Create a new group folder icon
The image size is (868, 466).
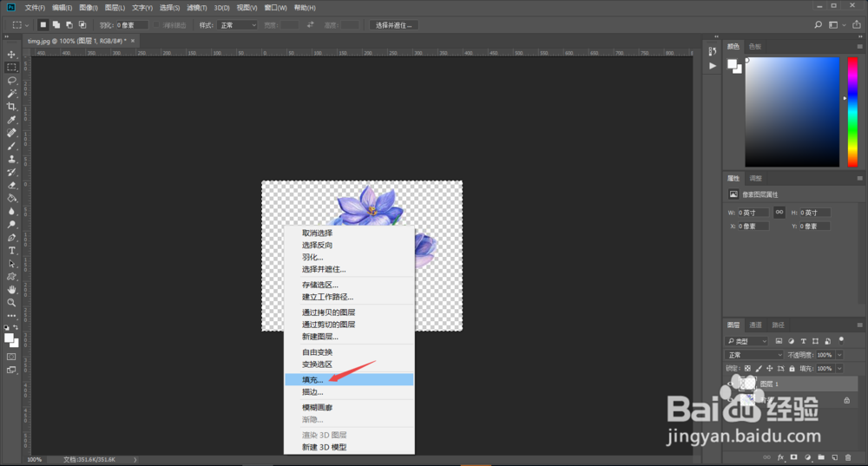(821, 457)
